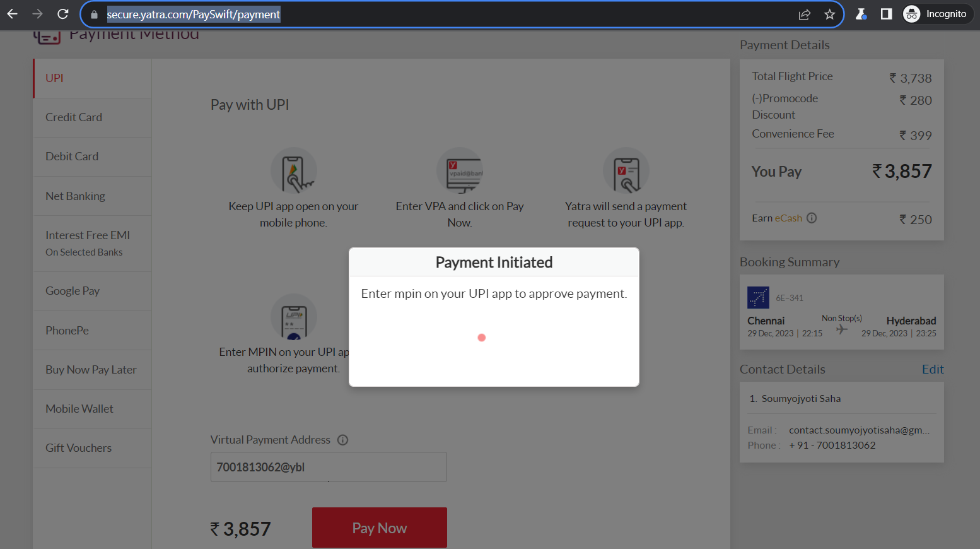Open Buy Now Pay Later option
Image resolution: width=980 pixels, height=549 pixels.
pyautogui.click(x=92, y=370)
